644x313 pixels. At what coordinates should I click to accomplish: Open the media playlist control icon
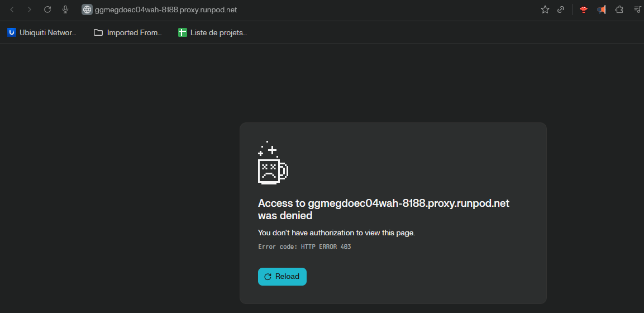tap(637, 10)
